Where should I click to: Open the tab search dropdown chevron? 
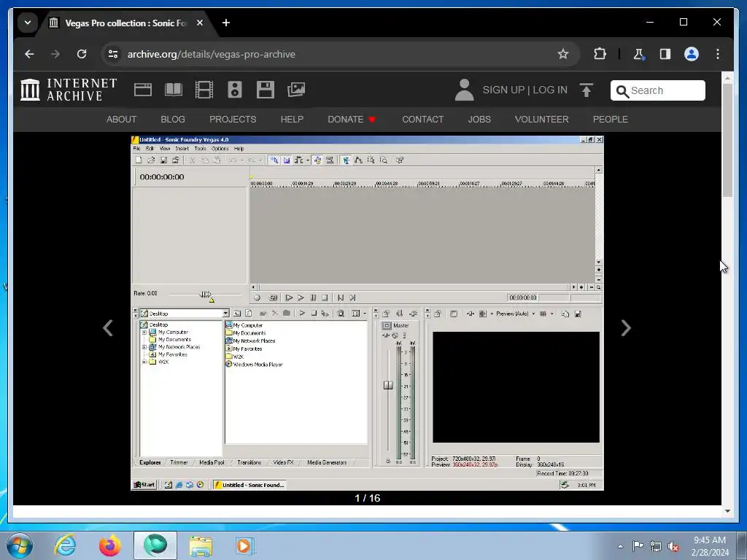click(28, 23)
